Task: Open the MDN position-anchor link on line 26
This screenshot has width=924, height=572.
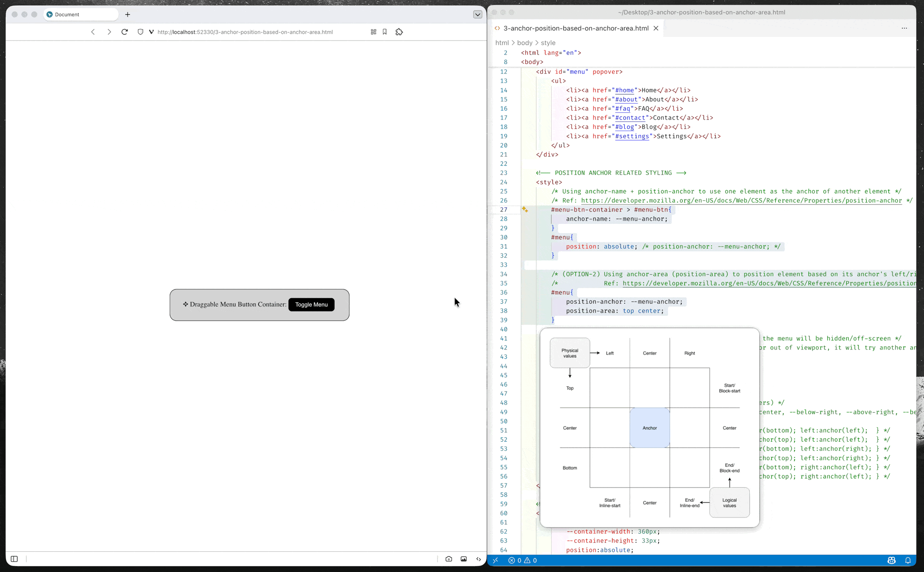Action: tap(741, 200)
